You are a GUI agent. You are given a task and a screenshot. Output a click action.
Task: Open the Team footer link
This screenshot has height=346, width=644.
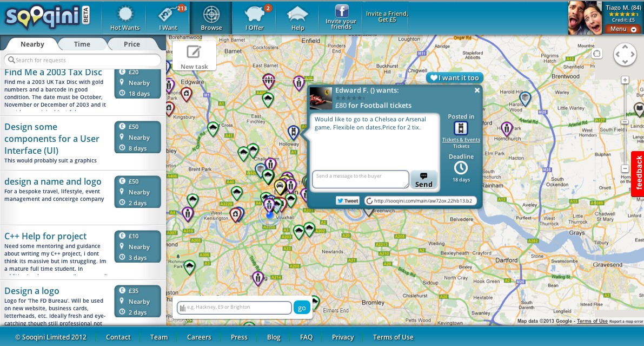(x=158, y=337)
